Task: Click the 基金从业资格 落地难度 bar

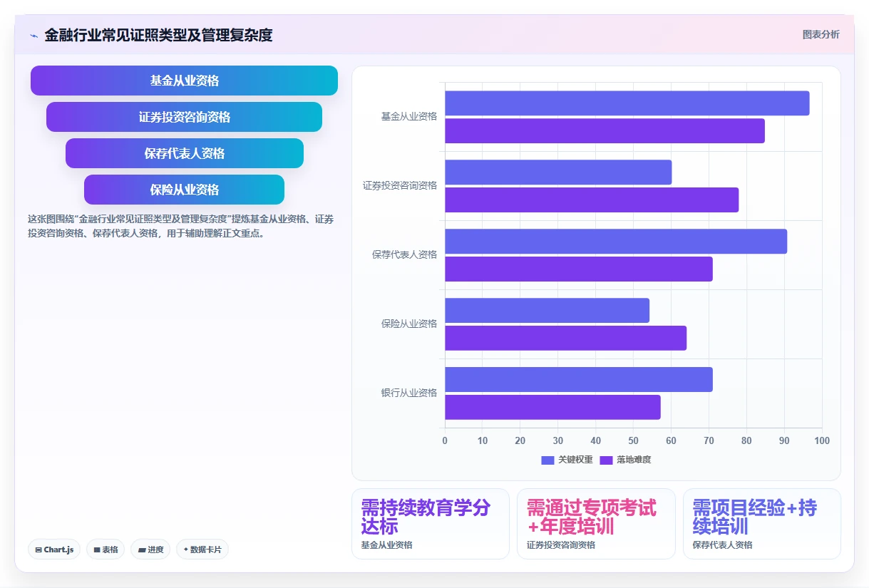Action: 605,131
